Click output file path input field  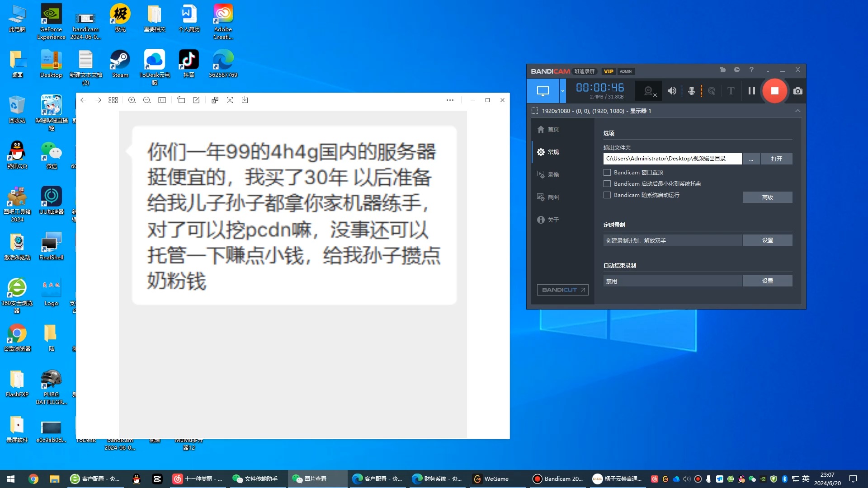pyautogui.click(x=672, y=159)
